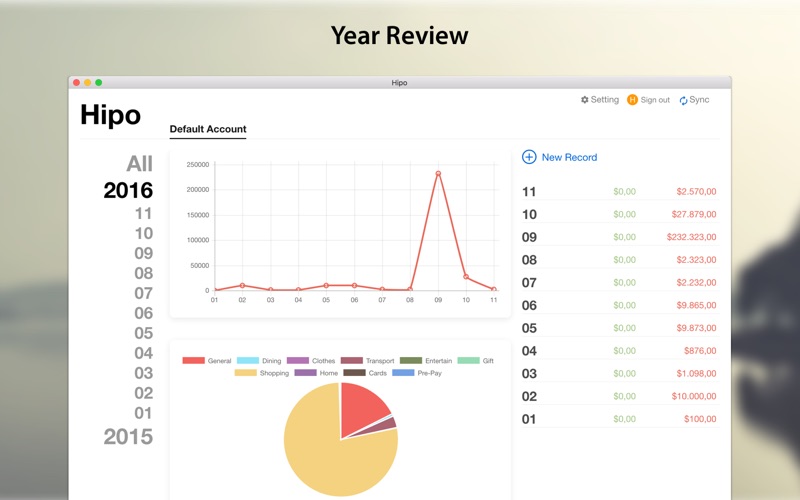This screenshot has width=800, height=500.
Task: Select month 11 in sidebar
Action: [x=143, y=213]
